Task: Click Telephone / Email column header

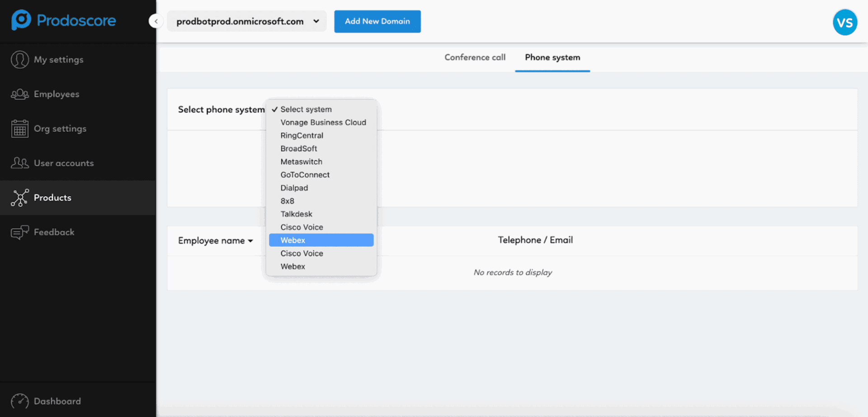Action: (535, 240)
